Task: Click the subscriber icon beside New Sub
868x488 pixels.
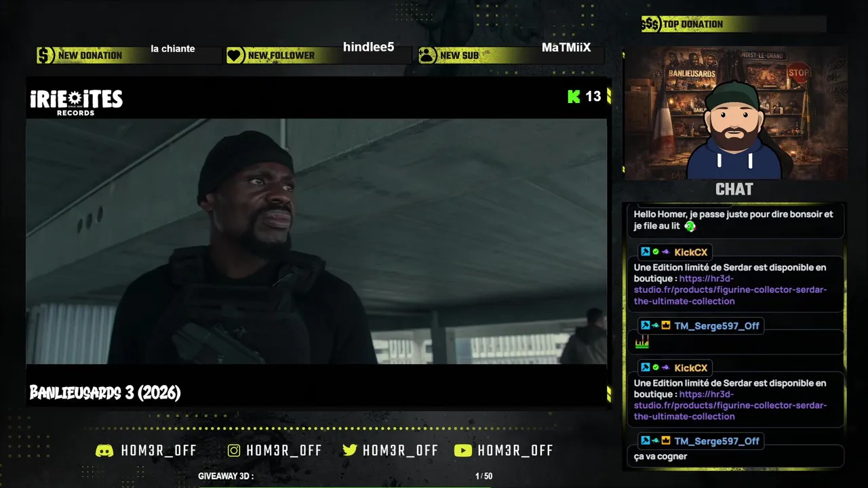Action: tap(427, 56)
